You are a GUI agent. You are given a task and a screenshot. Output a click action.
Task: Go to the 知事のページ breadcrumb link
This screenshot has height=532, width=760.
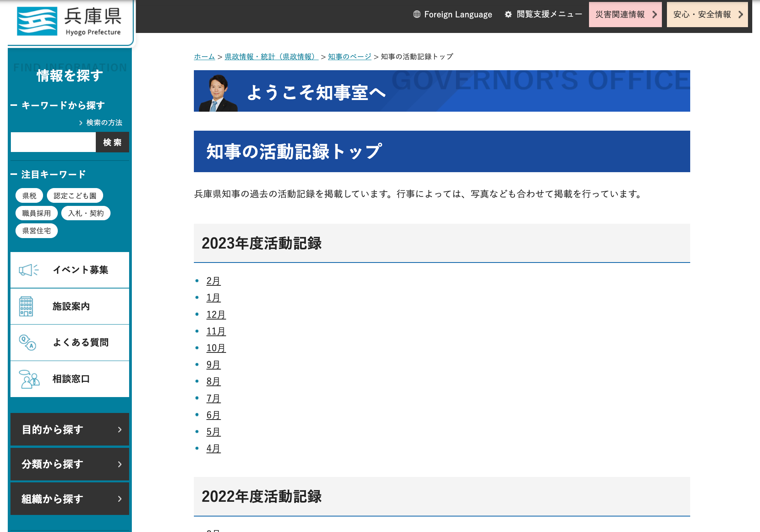pyautogui.click(x=349, y=57)
